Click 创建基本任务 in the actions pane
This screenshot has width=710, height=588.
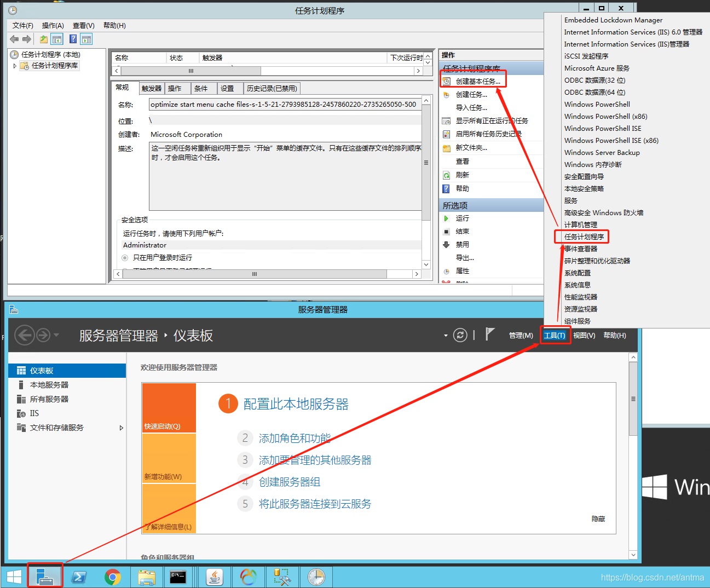[477, 81]
